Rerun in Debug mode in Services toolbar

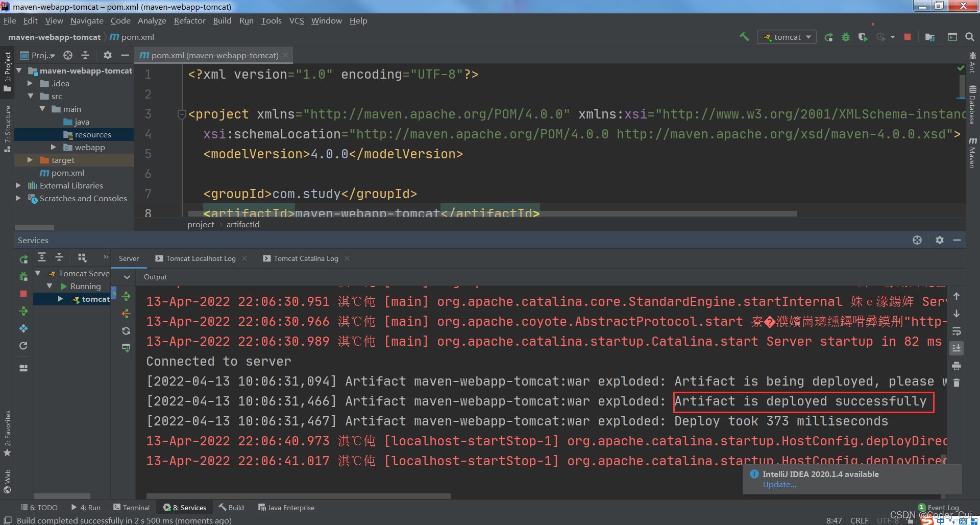click(x=23, y=277)
